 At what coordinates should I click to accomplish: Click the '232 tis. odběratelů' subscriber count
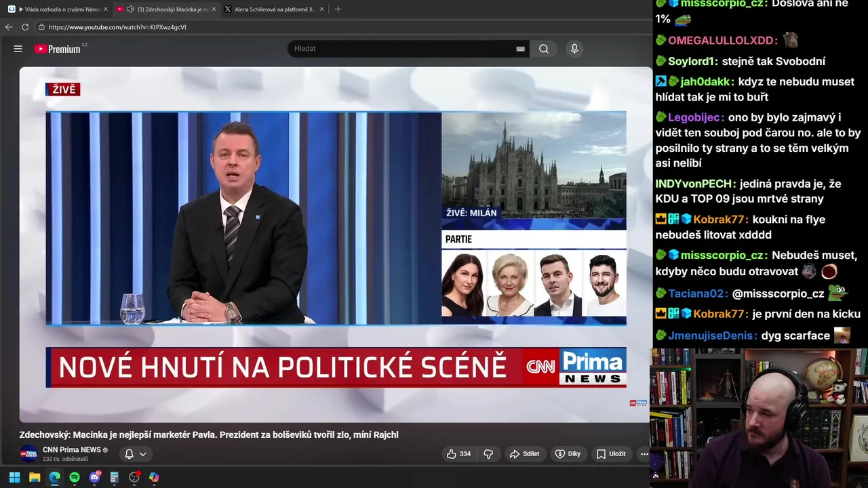[x=65, y=459]
